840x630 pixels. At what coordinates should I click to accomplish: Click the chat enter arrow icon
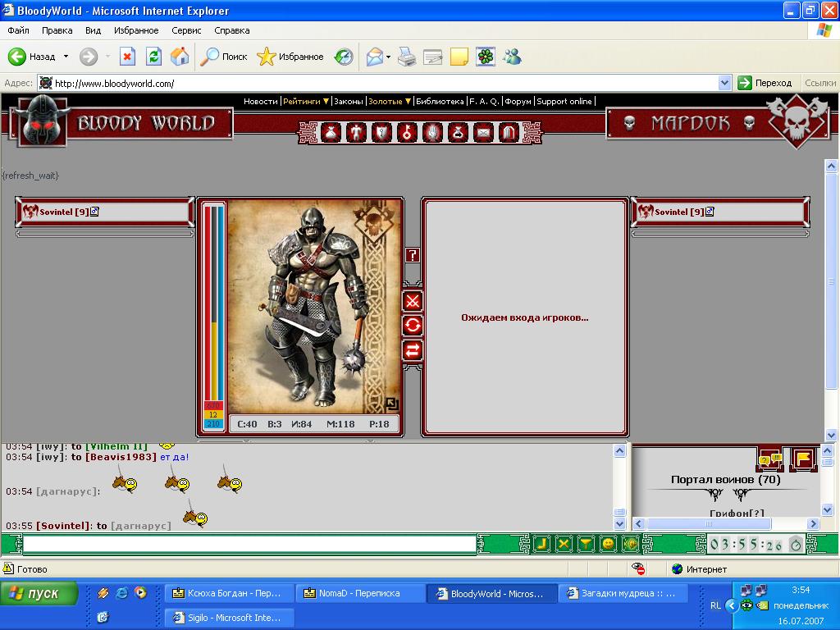(541, 545)
